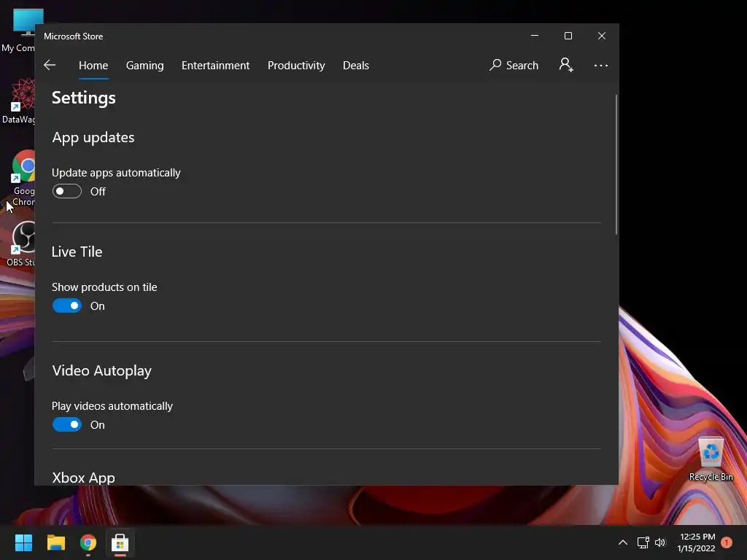
Task: Turn off Show products on tile
Action: tap(66, 306)
